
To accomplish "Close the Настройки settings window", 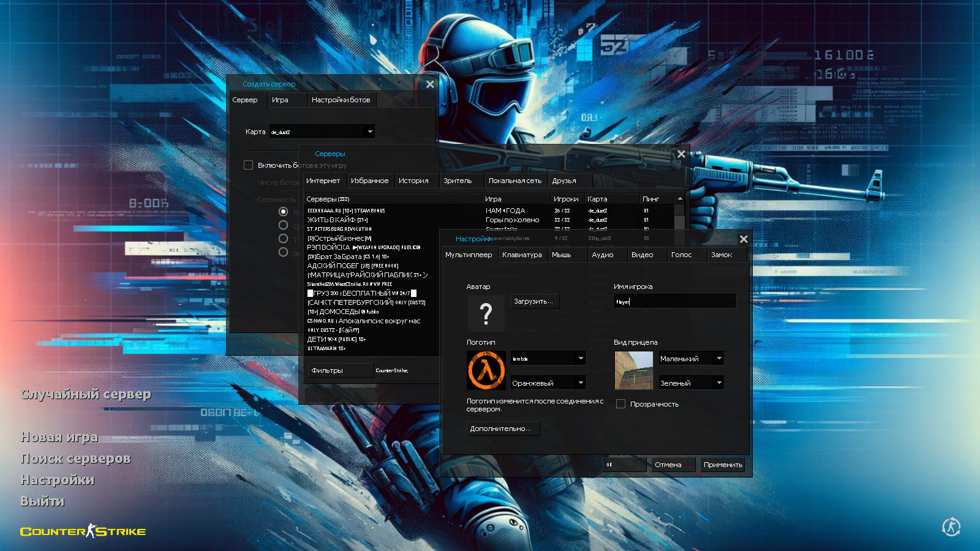I will (x=744, y=239).
